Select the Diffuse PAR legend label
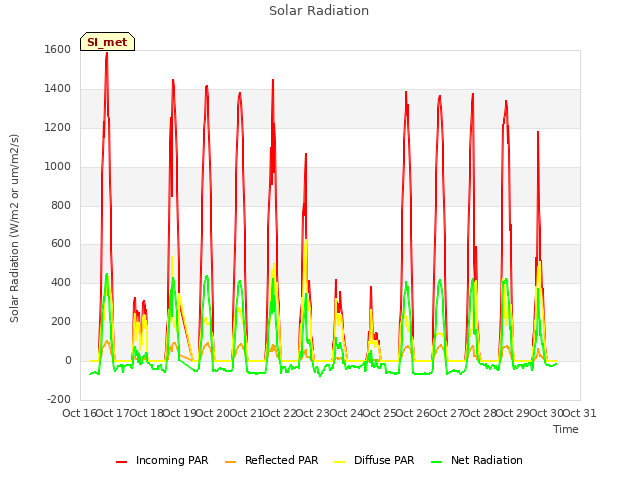The width and height of the screenshot is (640, 480). point(384,460)
